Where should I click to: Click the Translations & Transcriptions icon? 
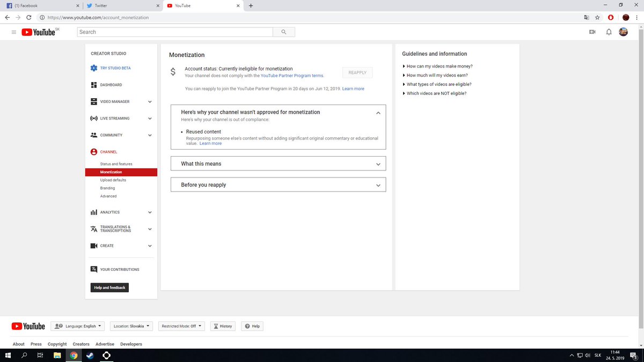94,228
